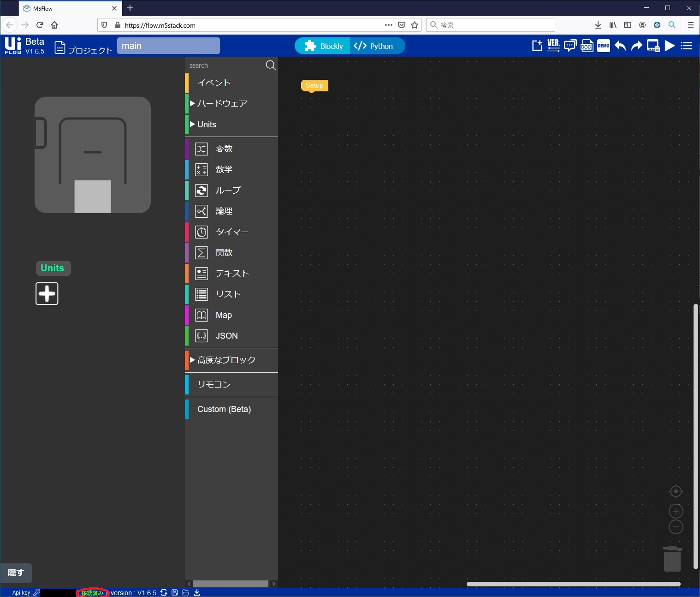The image size is (700, 597).
Task: Create a new project
Action: (x=537, y=45)
